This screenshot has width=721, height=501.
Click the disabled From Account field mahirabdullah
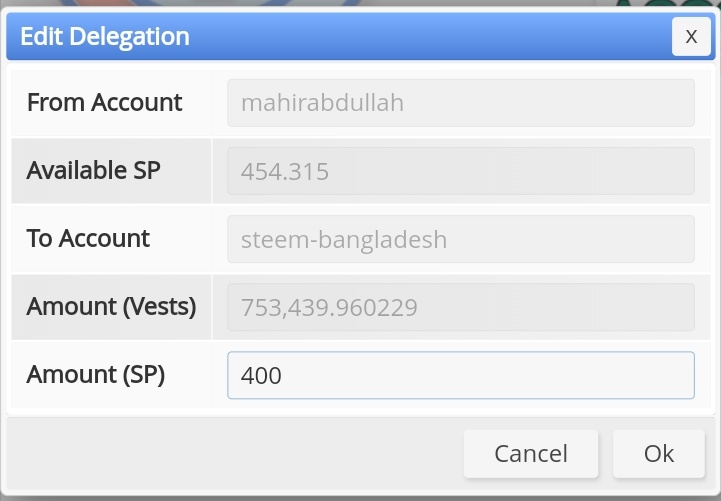point(460,103)
